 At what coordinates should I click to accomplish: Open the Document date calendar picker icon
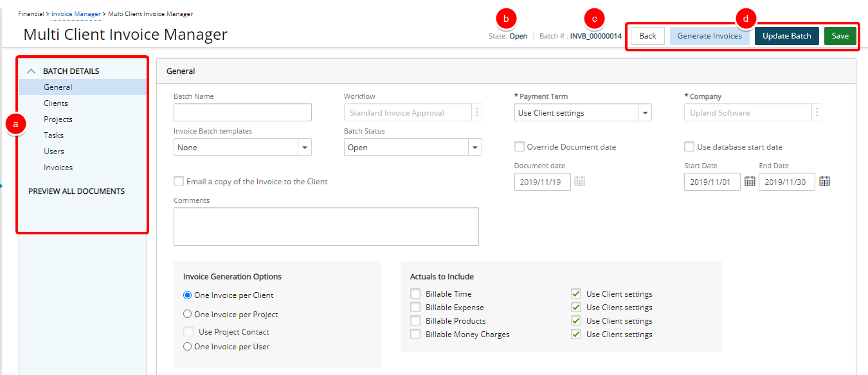[x=579, y=182]
